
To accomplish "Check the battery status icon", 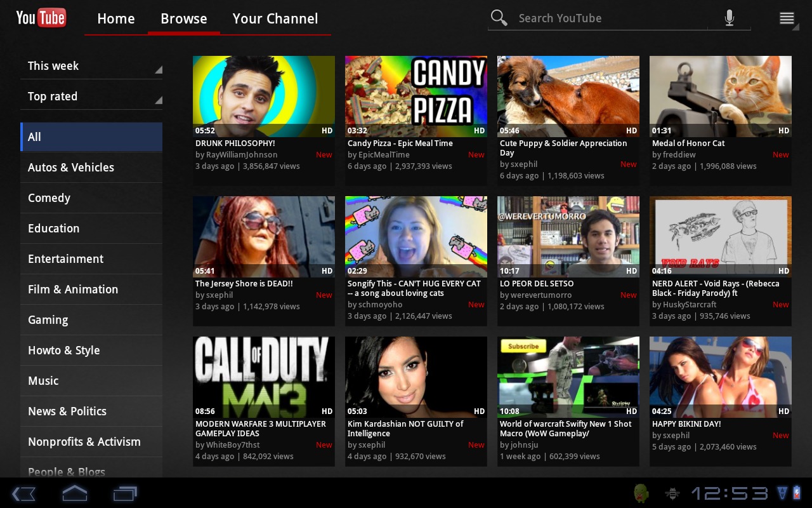I will [x=797, y=493].
